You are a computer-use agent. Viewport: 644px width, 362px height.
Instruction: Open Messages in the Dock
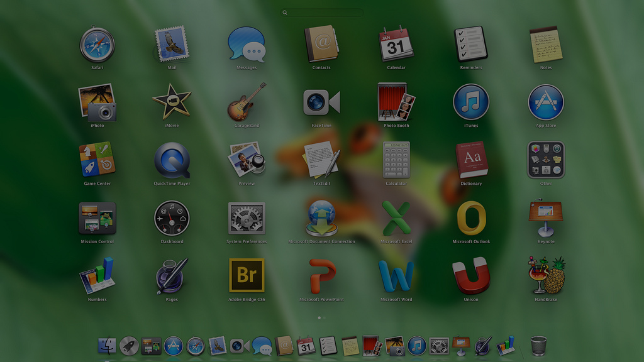click(x=262, y=346)
